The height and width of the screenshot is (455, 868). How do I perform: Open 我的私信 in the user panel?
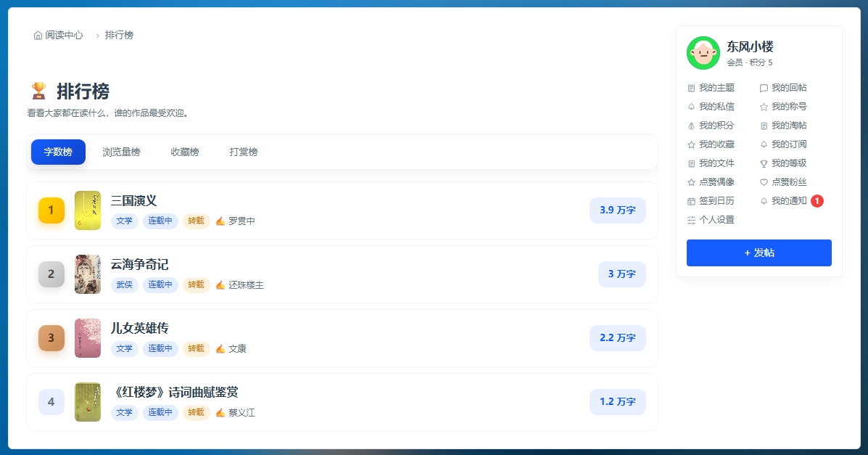coord(711,107)
